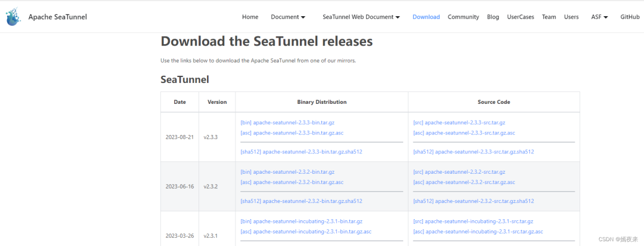Expand the Document dropdown menu

[288, 17]
